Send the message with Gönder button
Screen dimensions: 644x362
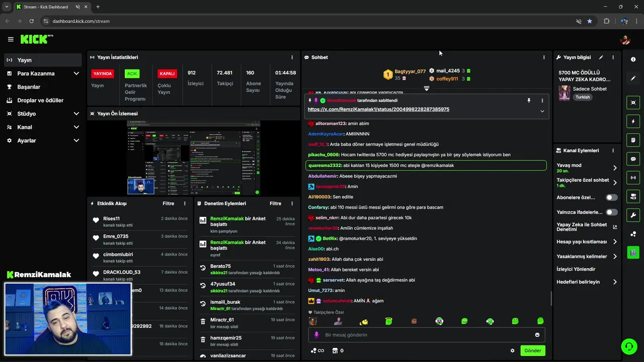(533, 351)
